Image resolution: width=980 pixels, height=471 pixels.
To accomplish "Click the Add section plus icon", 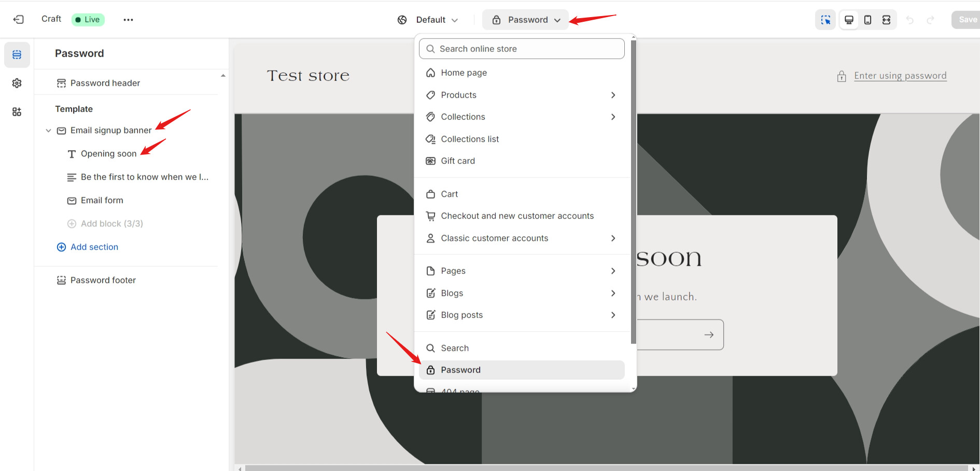I will pos(61,247).
